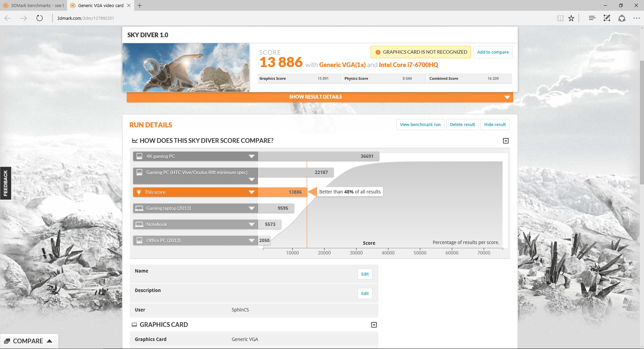Viewport: 644px width, 349px height.
Task: Collapse the score comparison section
Action: 506,141
